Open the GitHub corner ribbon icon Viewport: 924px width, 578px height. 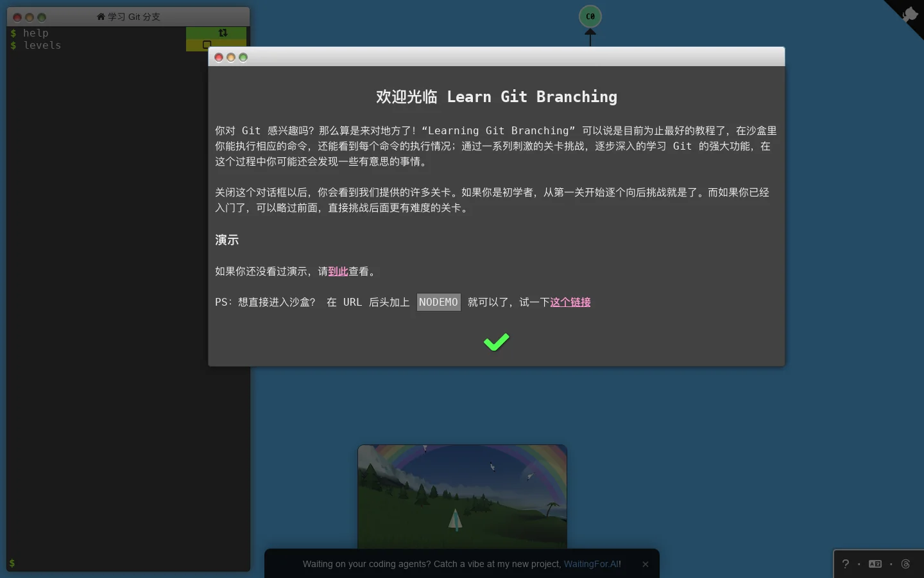tap(909, 14)
